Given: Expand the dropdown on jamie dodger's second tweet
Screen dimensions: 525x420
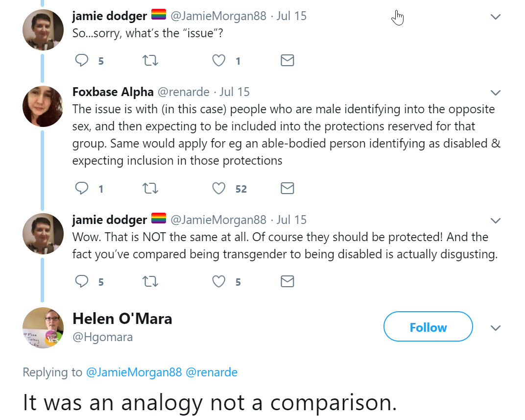Looking at the screenshot, I should [x=496, y=220].
